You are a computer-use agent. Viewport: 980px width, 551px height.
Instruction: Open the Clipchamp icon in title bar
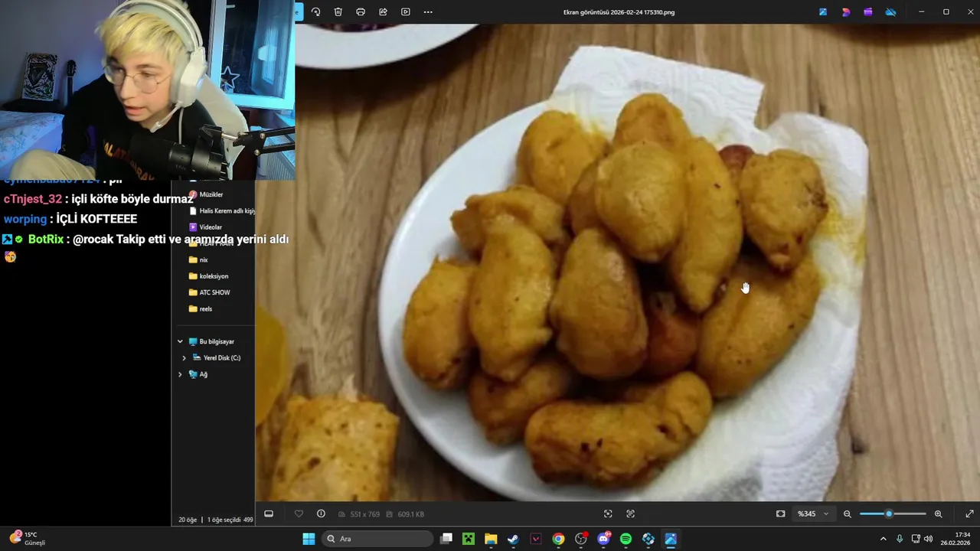(868, 11)
